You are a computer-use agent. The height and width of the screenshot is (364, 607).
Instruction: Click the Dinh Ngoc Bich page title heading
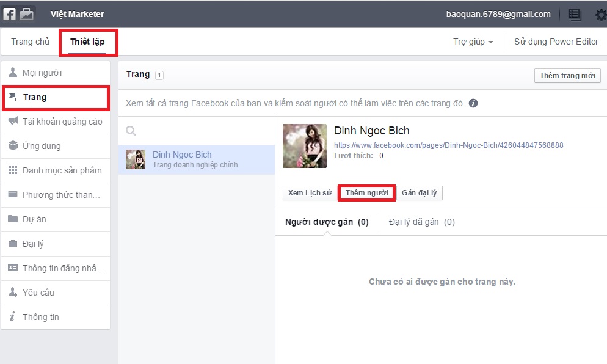(x=372, y=131)
